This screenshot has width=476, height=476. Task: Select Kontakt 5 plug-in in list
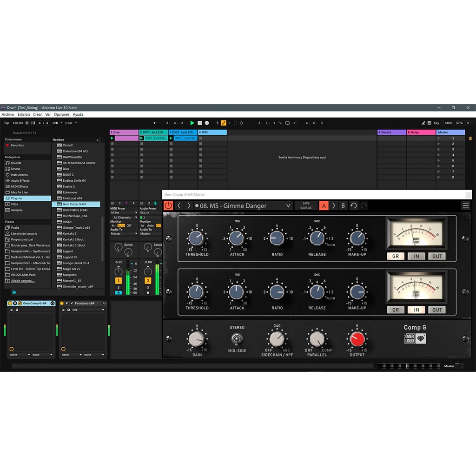tap(76, 234)
